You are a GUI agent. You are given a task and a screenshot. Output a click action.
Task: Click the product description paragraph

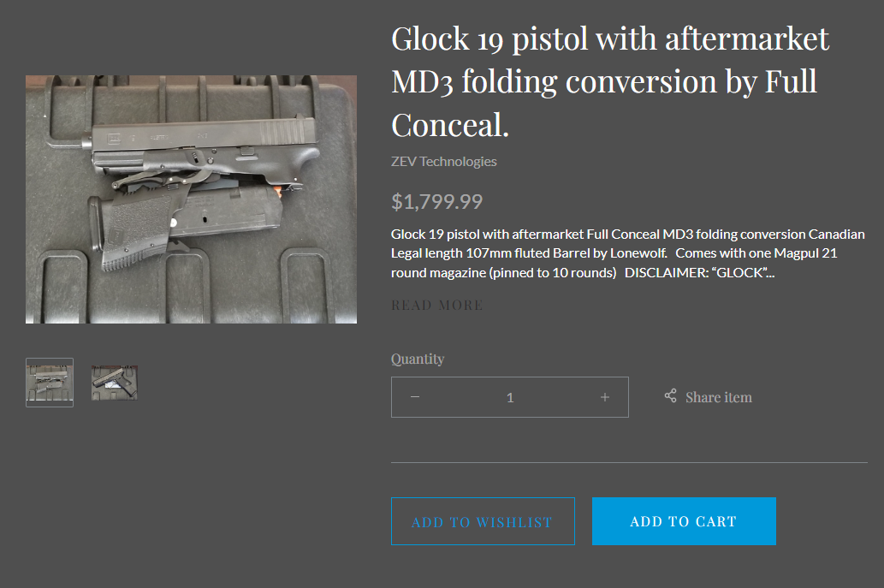627,253
